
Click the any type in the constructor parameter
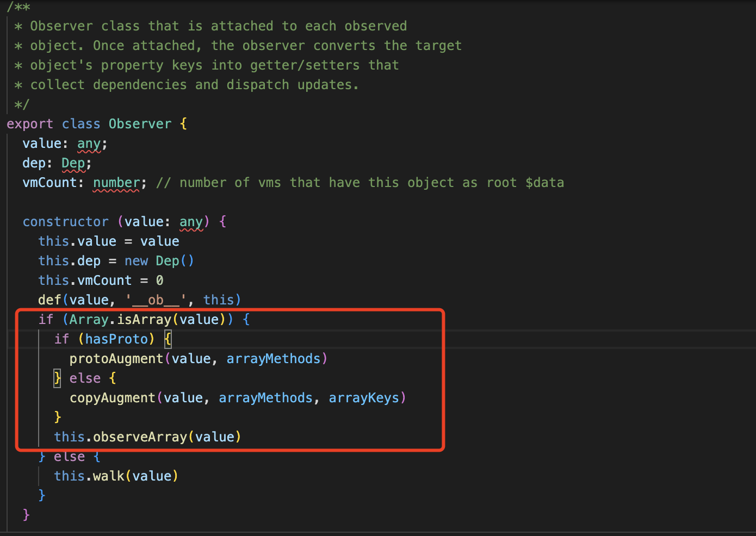[191, 222]
